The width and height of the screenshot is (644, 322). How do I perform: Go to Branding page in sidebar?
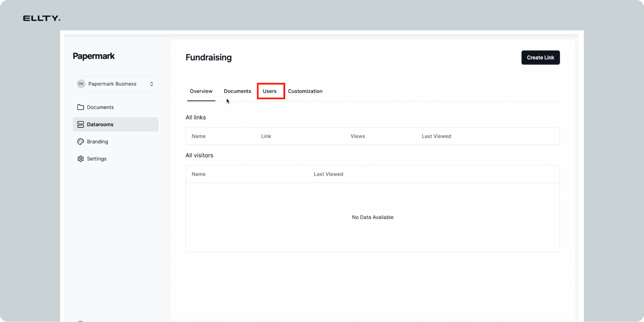pyautogui.click(x=116, y=142)
